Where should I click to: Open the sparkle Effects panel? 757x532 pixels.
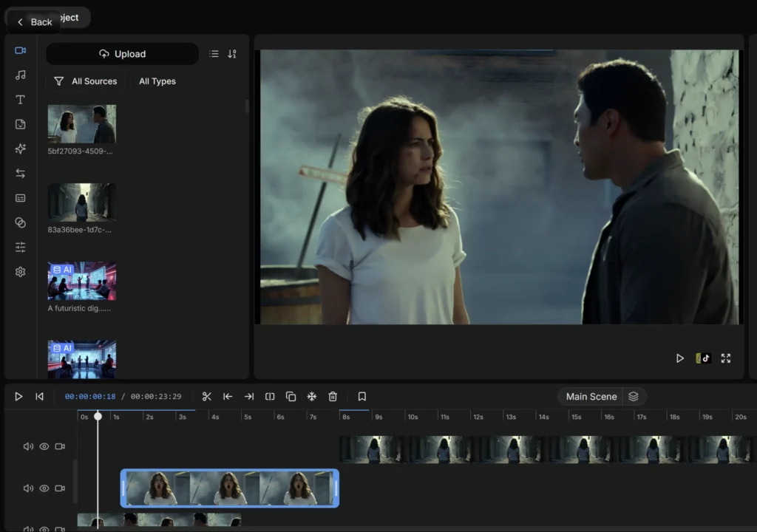click(21, 149)
